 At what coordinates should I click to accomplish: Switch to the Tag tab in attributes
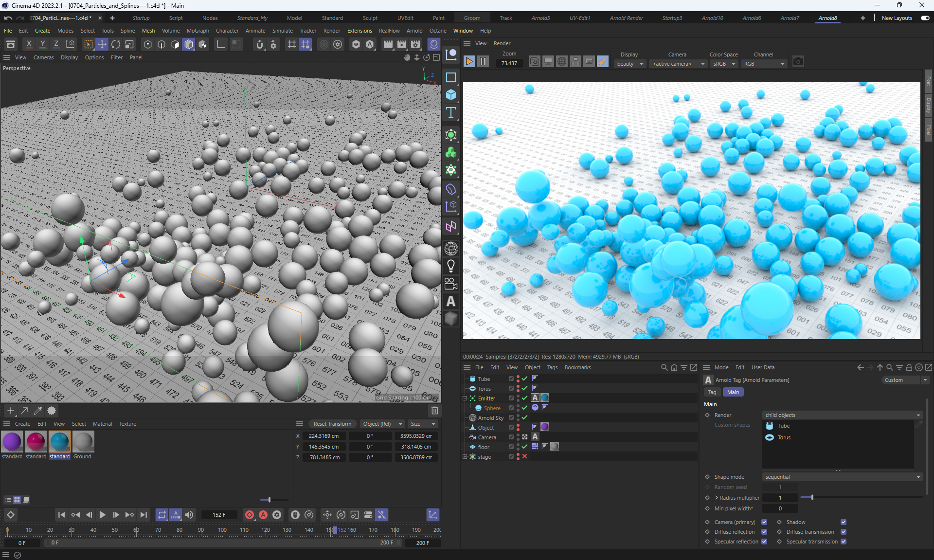(x=712, y=392)
